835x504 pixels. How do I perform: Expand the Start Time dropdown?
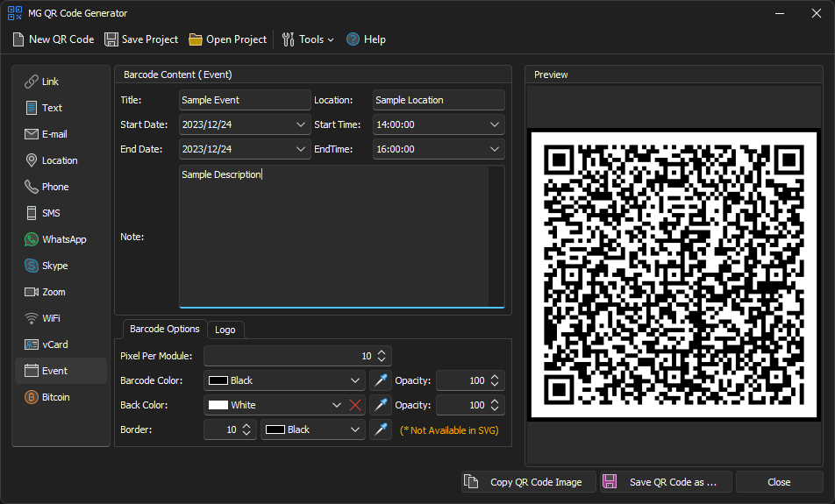point(494,124)
